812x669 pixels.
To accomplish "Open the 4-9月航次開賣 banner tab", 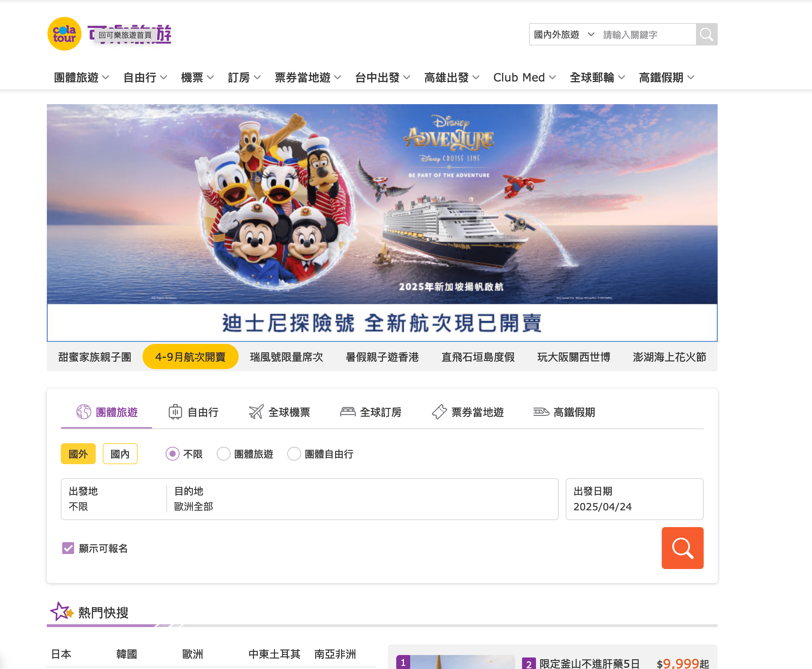I will click(x=191, y=357).
